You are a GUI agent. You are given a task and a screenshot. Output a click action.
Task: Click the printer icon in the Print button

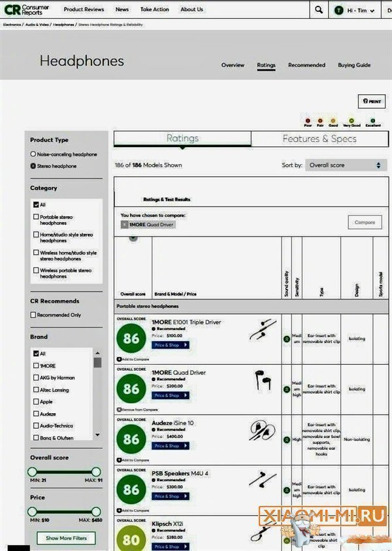tap(365, 101)
